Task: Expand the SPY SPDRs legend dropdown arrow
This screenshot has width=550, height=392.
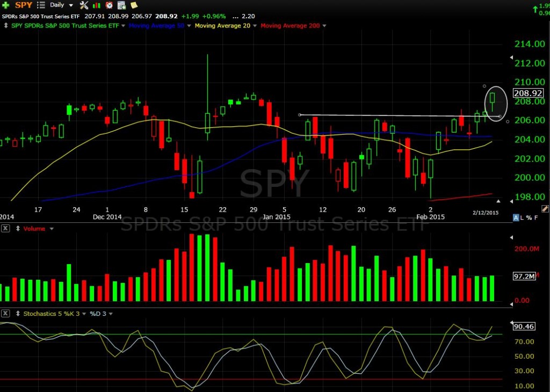Action: (x=123, y=26)
